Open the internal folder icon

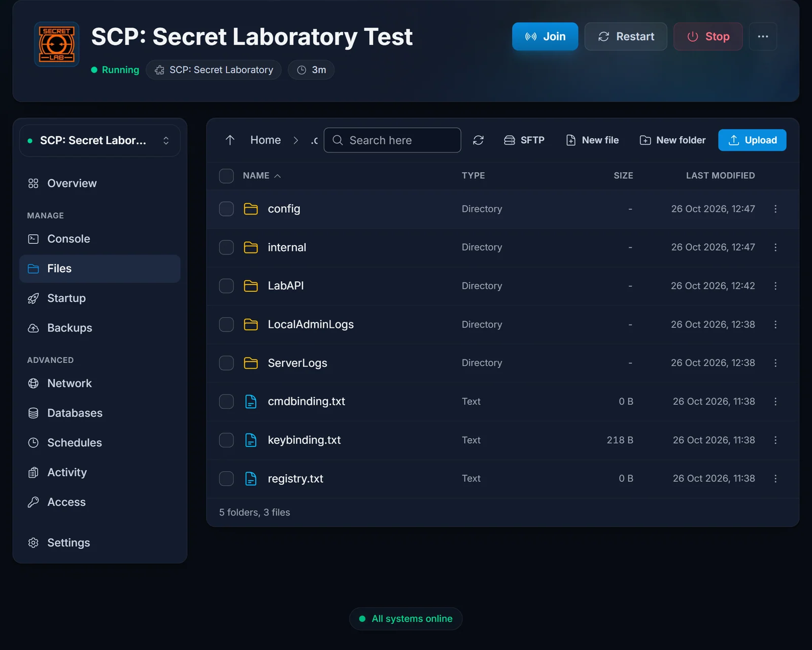point(251,247)
